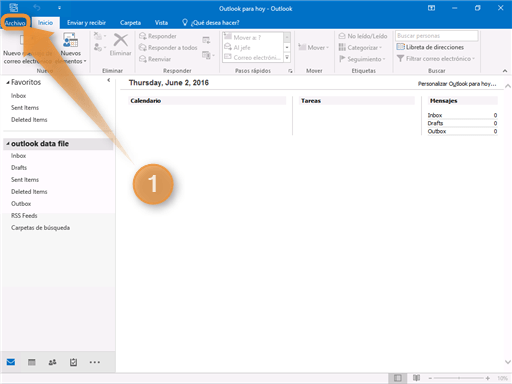Collapse the Favoritos section
The image size is (512, 384).
pos(8,83)
